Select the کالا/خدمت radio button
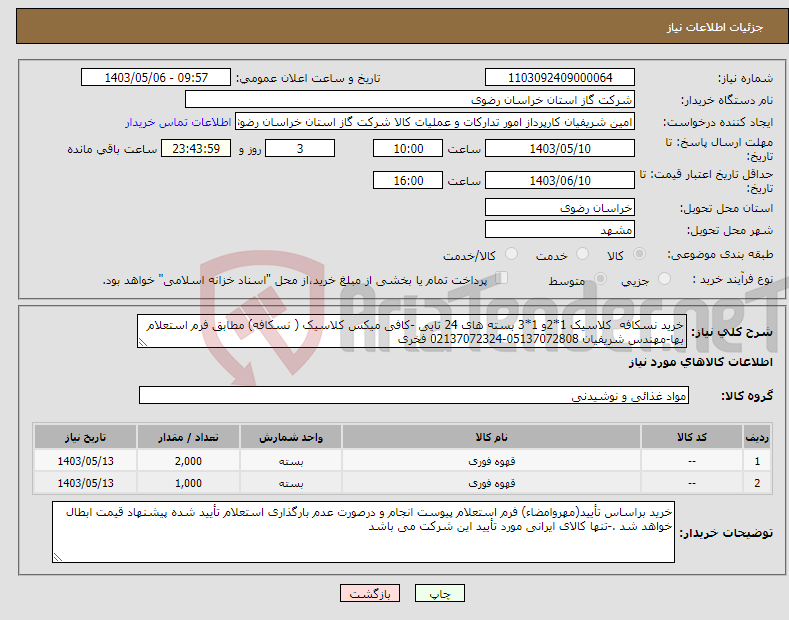Viewport: 789px width, 620px height. pos(511,254)
